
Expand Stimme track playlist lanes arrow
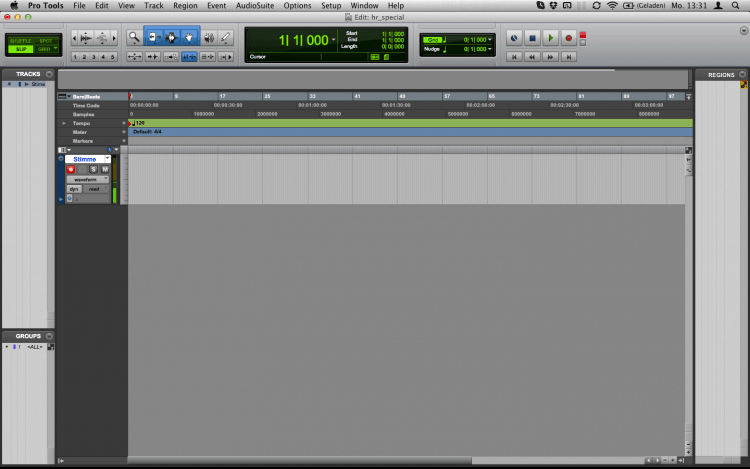[61, 199]
